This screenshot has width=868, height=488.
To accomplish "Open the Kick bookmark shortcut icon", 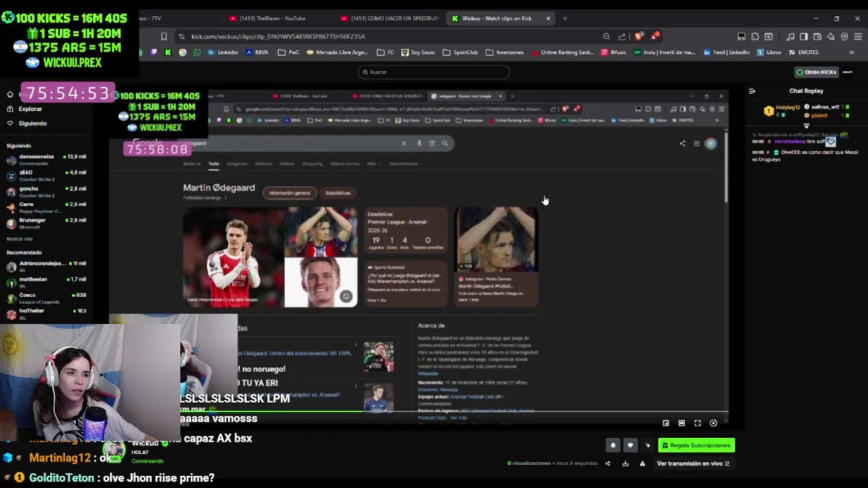I will [168, 52].
